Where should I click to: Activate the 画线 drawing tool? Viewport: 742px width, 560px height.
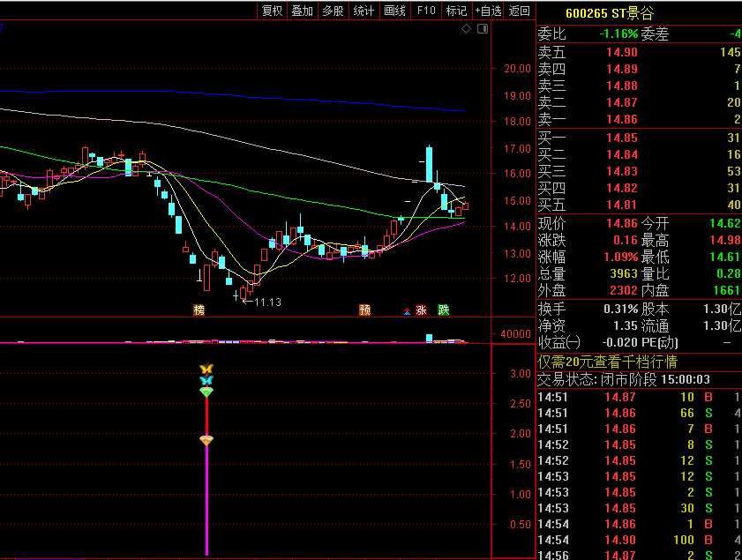[394, 11]
